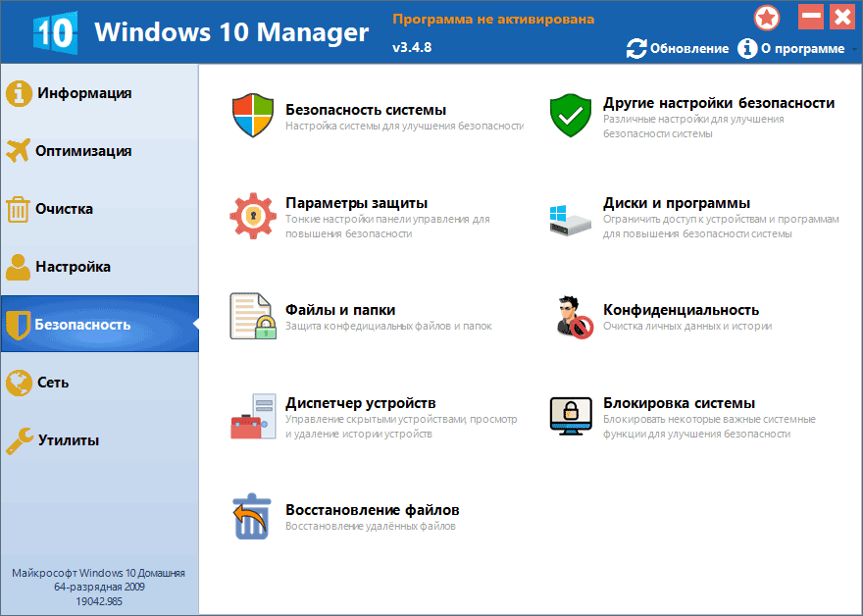The width and height of the screenshot is (863, 616).
Task: Expand the dropdown arrow beside О программе
Action: coord(854,50)
